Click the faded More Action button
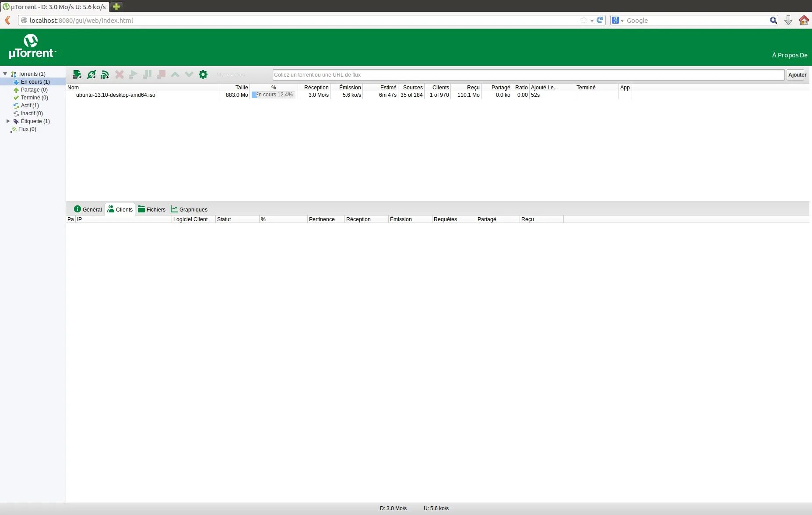 (x=231, y=75)
